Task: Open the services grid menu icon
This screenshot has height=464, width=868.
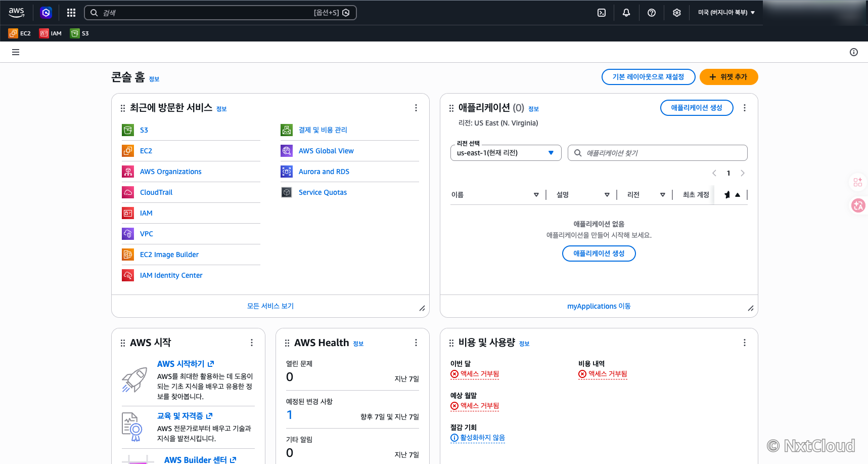Action: (71, 13)
